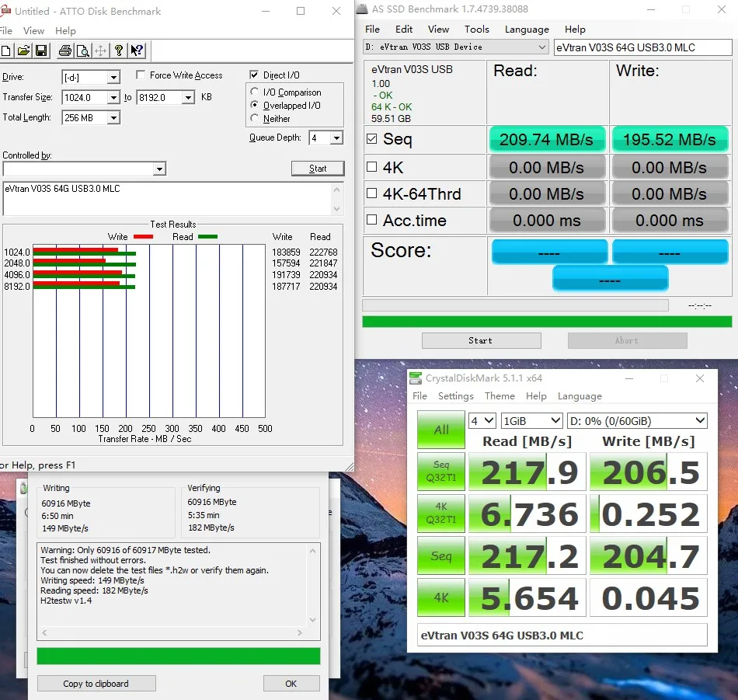Open the Queue Depth dropdown
Screen dimensions: 738x700
[336, 138]
